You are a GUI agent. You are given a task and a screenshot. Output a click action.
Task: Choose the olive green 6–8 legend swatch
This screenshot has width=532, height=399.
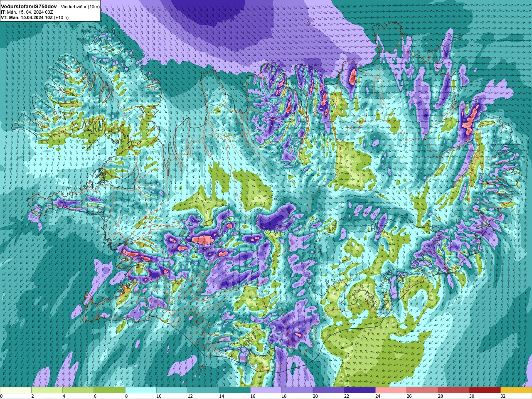click(110, 390)
